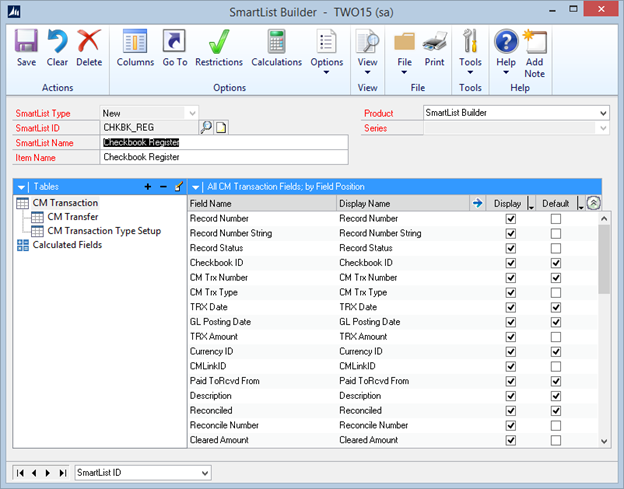Image resolution: width=624 pixels, height=489 pixels.
Task: Check Default for CM Trx Type
Action: 556,292
